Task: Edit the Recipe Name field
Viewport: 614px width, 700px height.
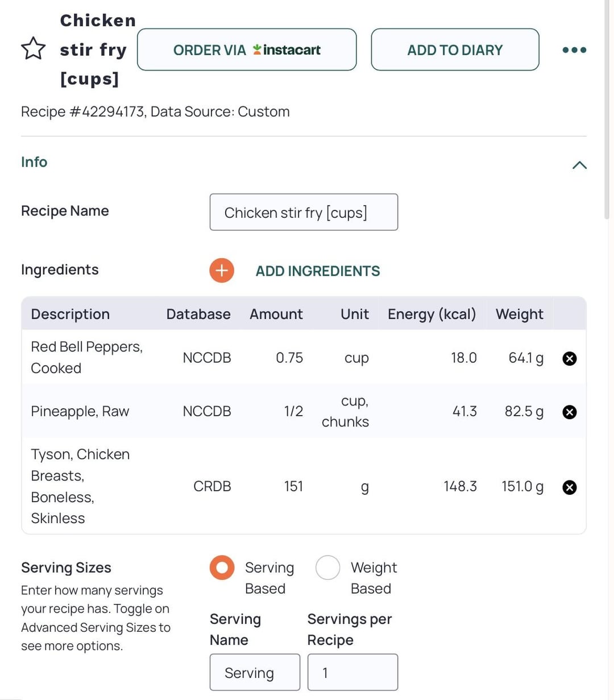Action: tap(304, 212)
